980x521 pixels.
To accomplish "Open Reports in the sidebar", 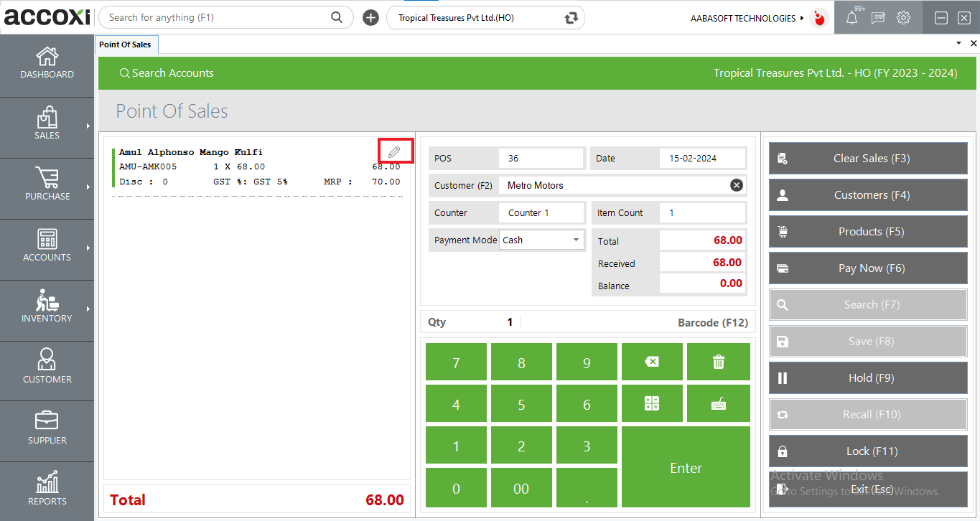I will (47, 491).
